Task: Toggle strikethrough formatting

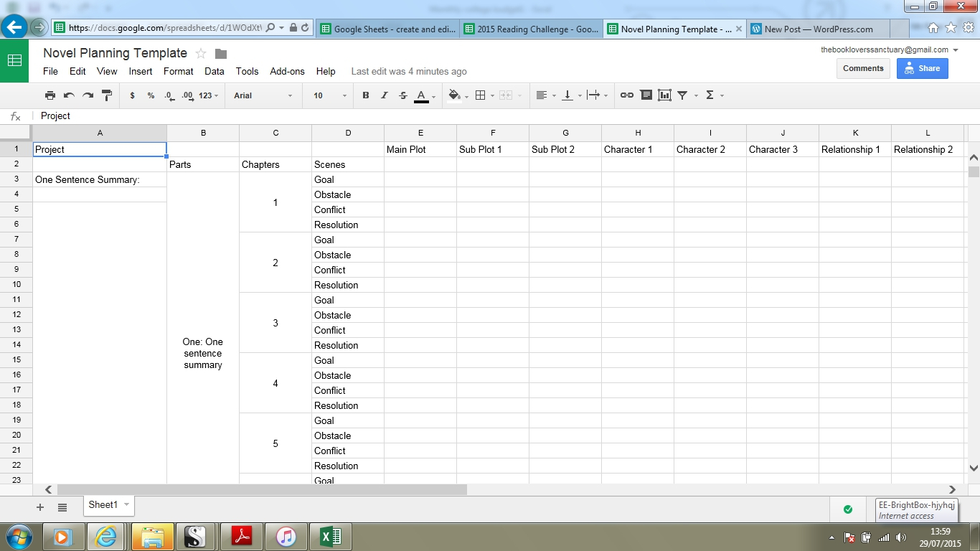Action: [x=402, y=95]
